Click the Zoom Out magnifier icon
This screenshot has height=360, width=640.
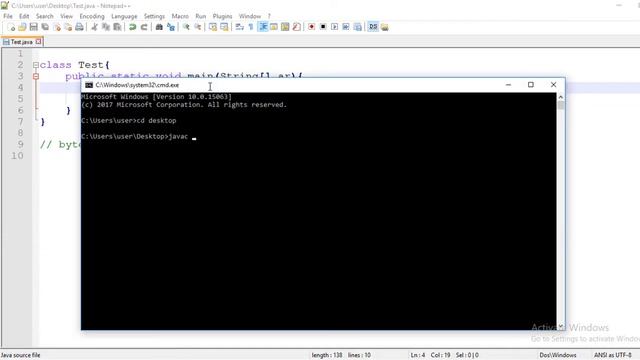(x=198, y=27)
